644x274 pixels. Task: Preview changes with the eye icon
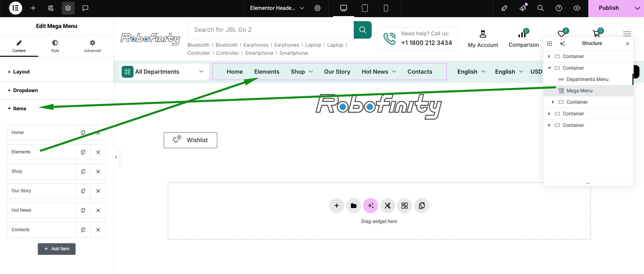577,8
